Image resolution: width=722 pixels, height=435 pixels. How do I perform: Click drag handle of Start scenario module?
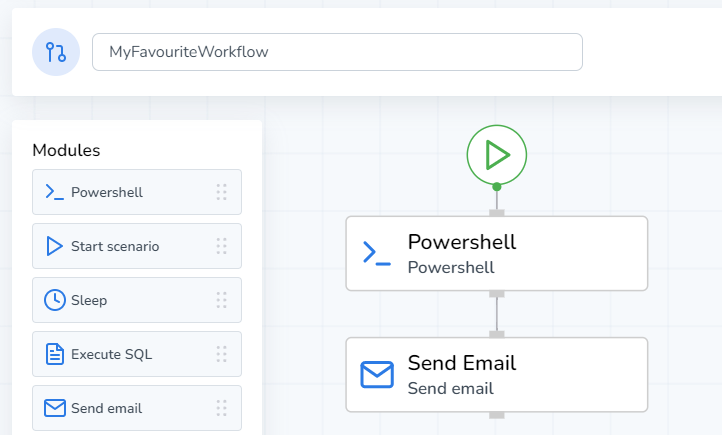(x=222, y=246)
